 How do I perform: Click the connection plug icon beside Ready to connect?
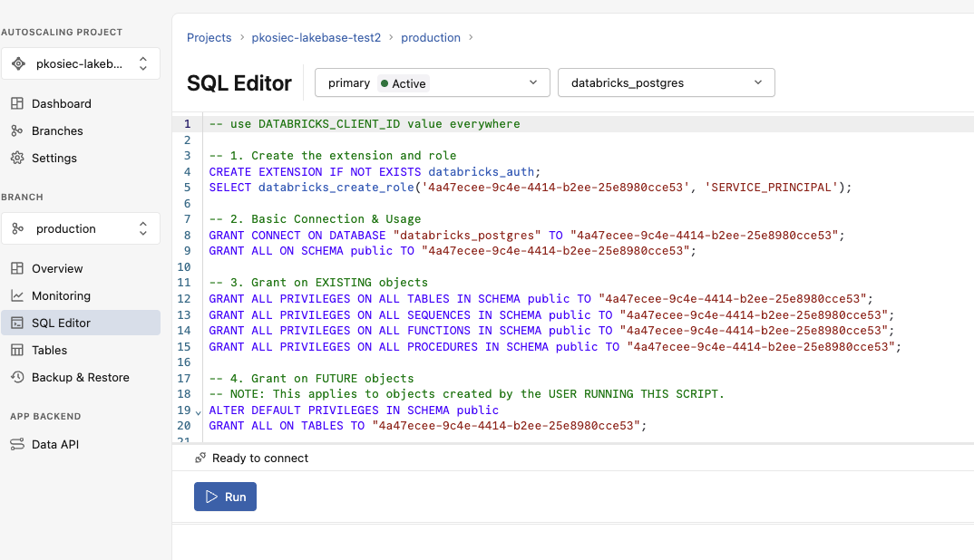click(x=200, y=458)
